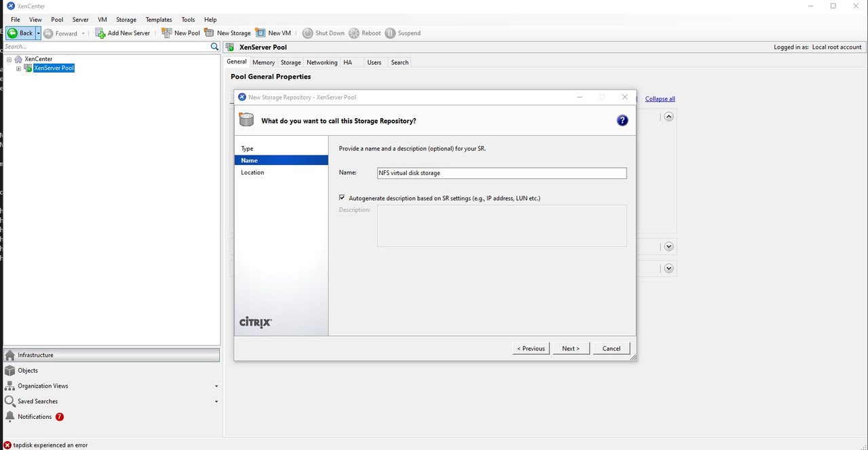Open the Back history dropdown arrow
The image size is (868, 450).
38,33
